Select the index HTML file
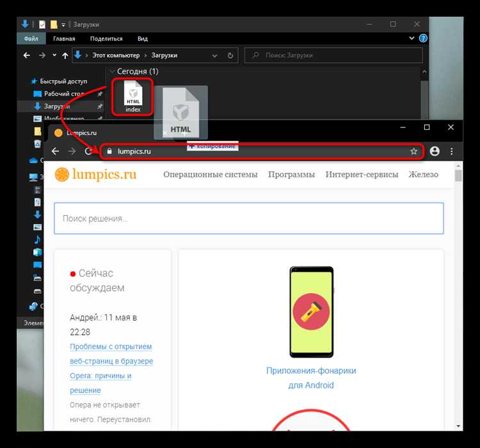480x448 pixels. [132, 97]
